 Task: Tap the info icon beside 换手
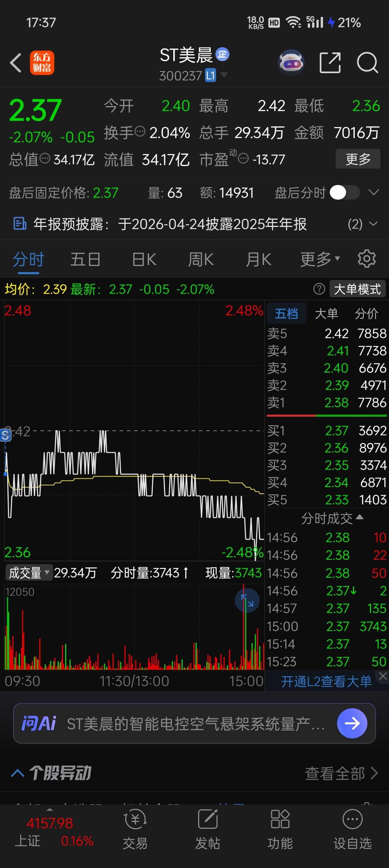(x=140, y=131)
